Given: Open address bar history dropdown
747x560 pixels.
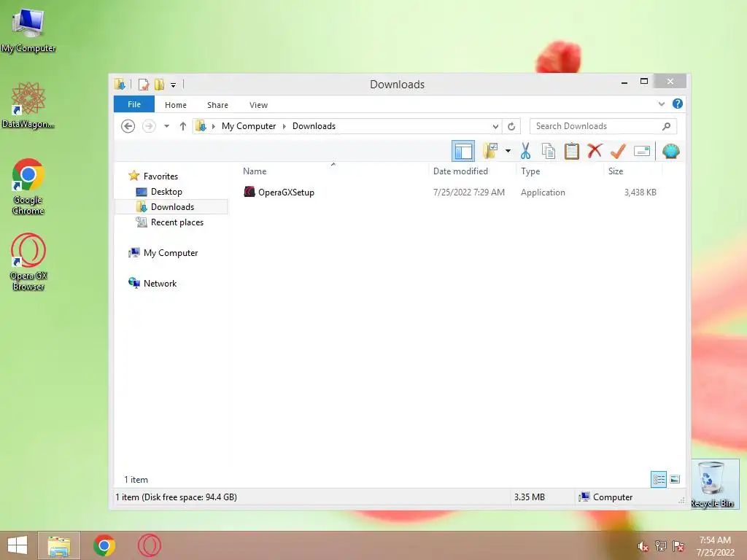Looking at the screenshot, I should [x=495, y=126].
